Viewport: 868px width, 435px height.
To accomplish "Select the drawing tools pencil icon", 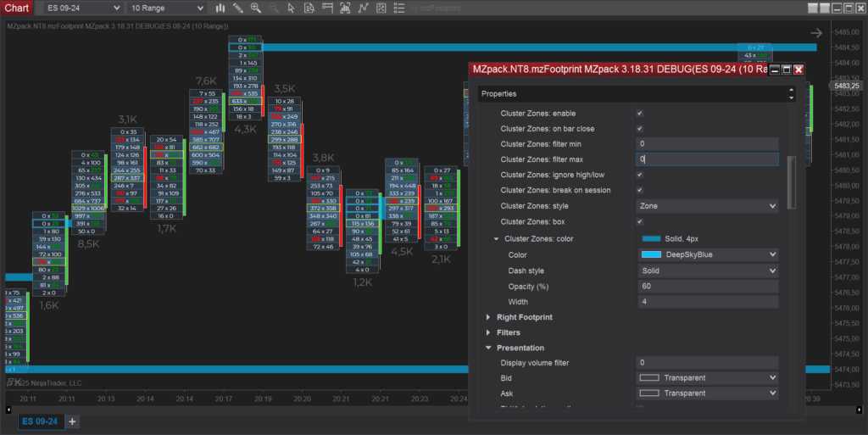I will (238, 8).
